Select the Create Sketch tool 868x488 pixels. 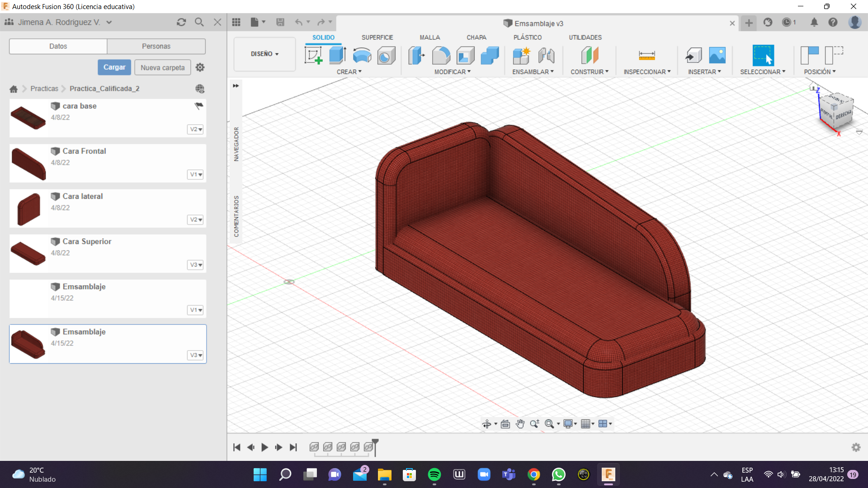(x=313, y=56)
